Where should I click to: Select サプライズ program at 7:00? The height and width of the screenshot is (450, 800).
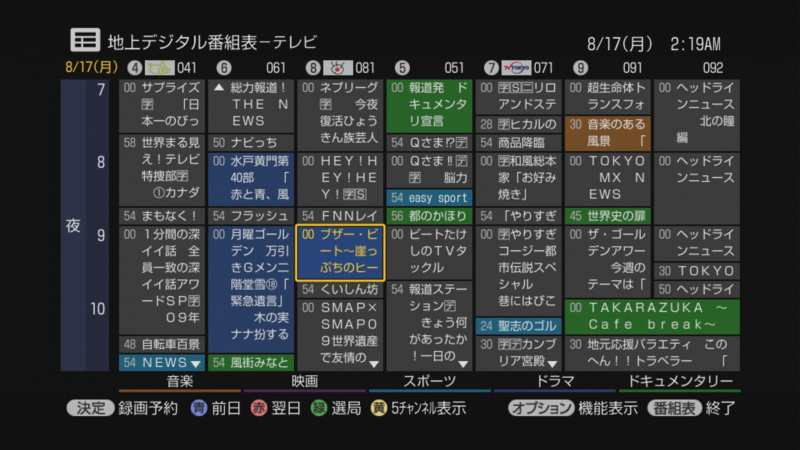[162, 106]
